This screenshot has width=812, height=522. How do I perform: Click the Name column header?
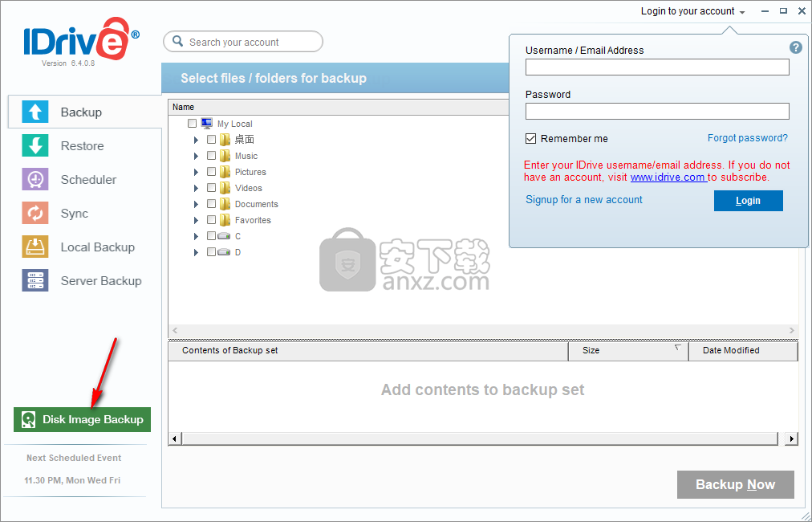click(339, 107)
